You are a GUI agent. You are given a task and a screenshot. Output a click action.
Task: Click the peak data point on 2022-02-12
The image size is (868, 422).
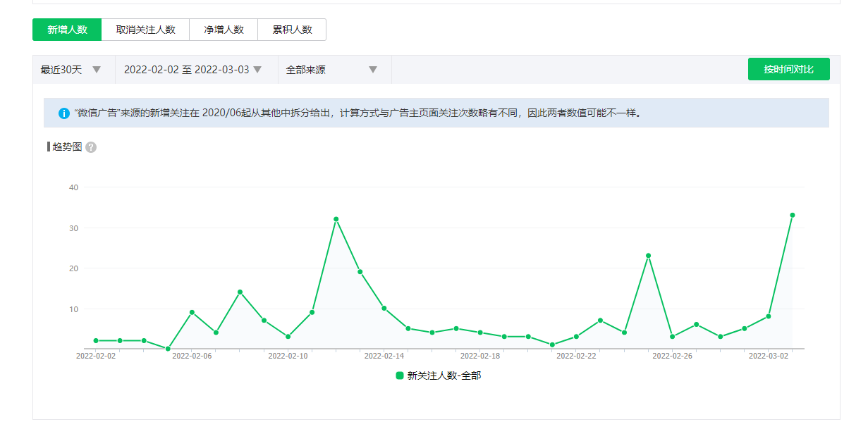tap(336, 219)
